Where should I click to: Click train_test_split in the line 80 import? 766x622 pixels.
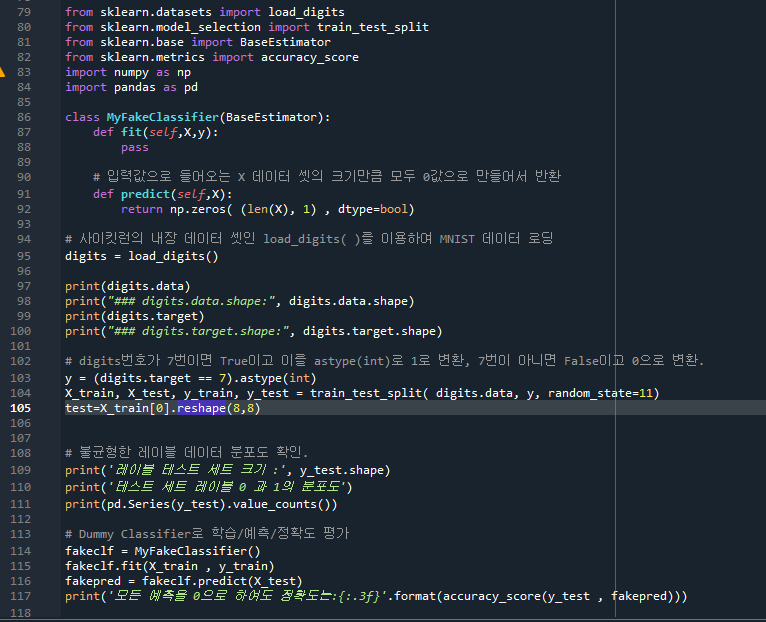click(x=373, y=27)
